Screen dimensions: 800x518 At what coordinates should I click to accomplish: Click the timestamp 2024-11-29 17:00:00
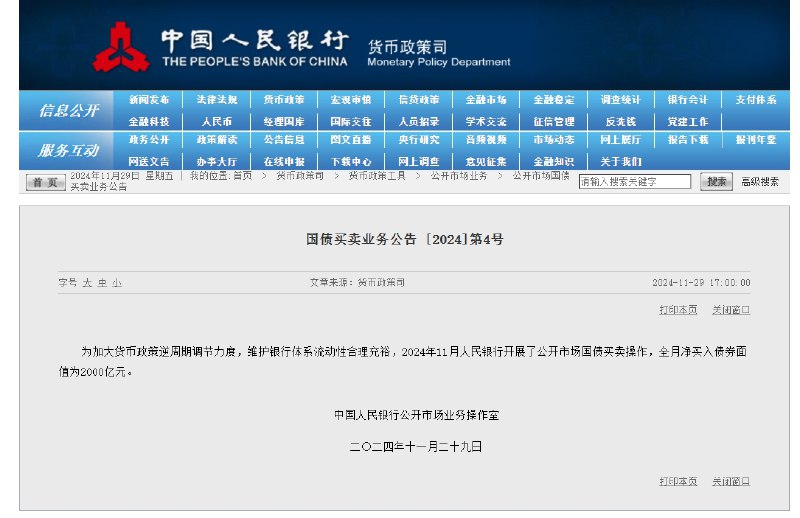[701, 283]
